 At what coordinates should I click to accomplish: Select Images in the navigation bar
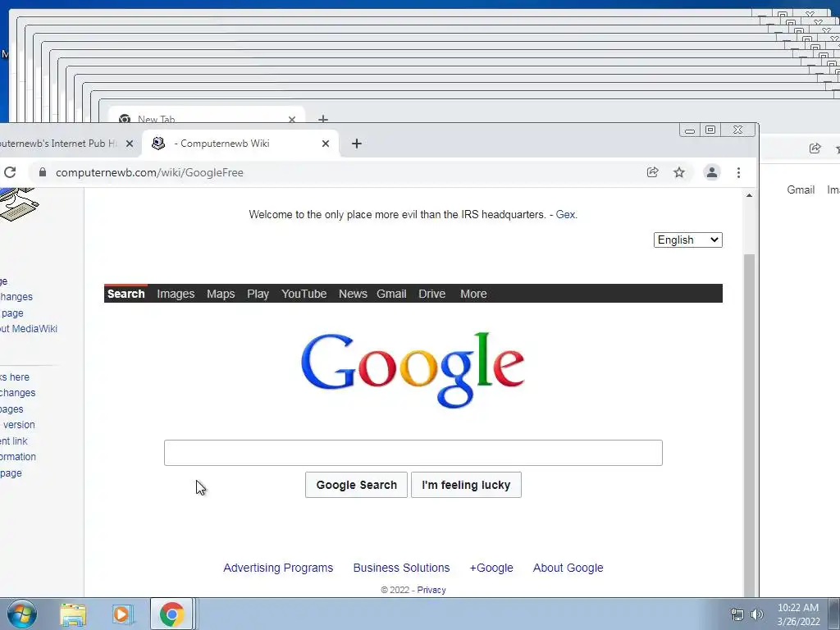pyautogui.click(x=176, y=294)
